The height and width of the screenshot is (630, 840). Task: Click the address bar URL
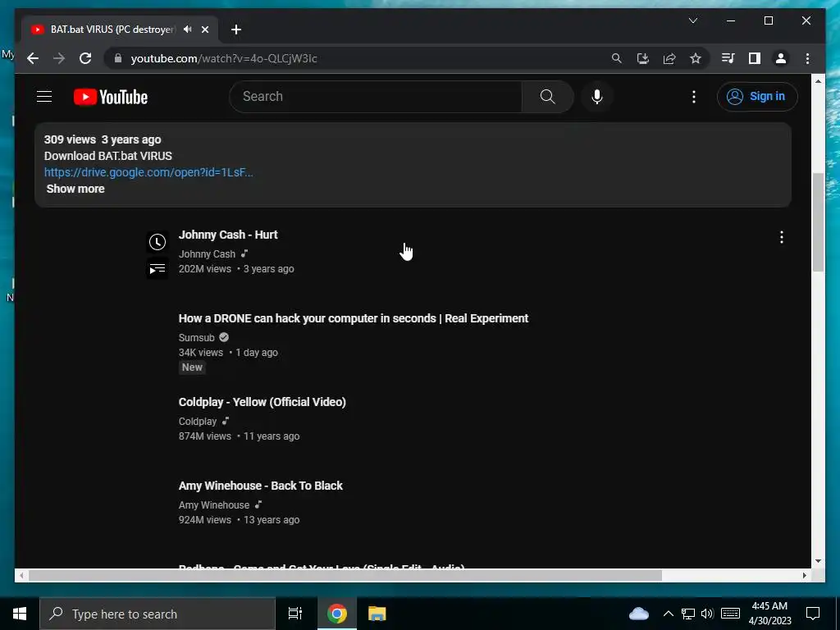click(224, 58)
